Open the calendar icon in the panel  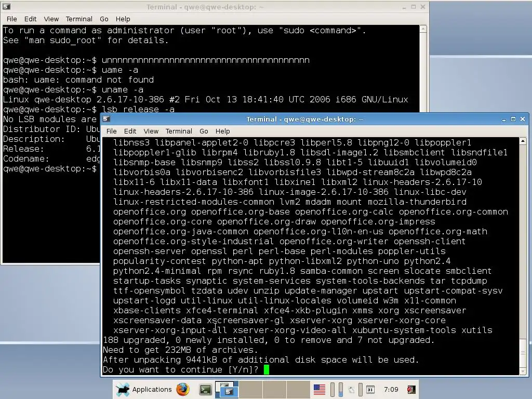[x=370, y=390]
